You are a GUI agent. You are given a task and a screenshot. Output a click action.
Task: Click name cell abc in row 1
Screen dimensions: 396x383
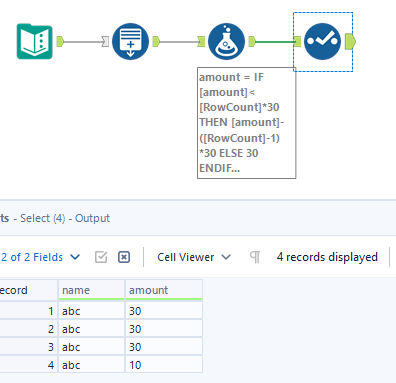point(91,311)
